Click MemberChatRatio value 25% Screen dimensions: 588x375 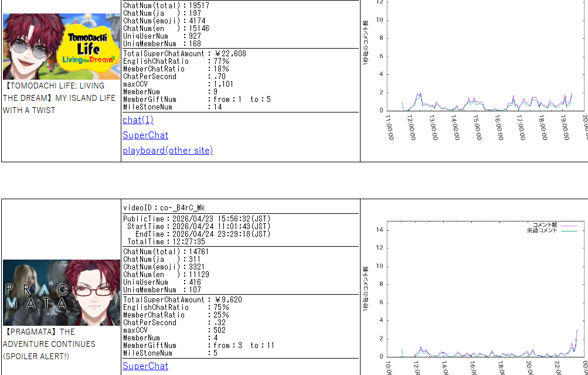(221, 315)
